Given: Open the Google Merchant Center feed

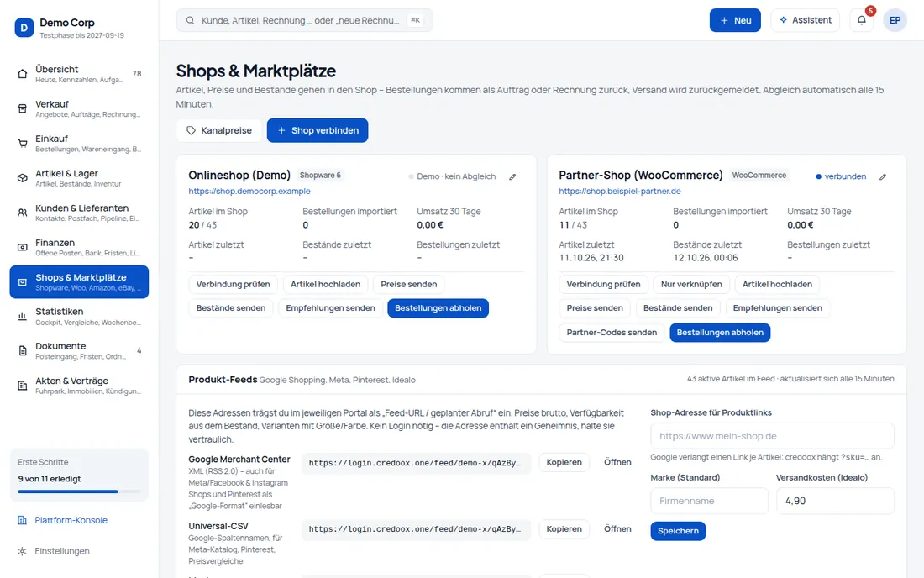Looking at the screenshot, I should [617, 463].
